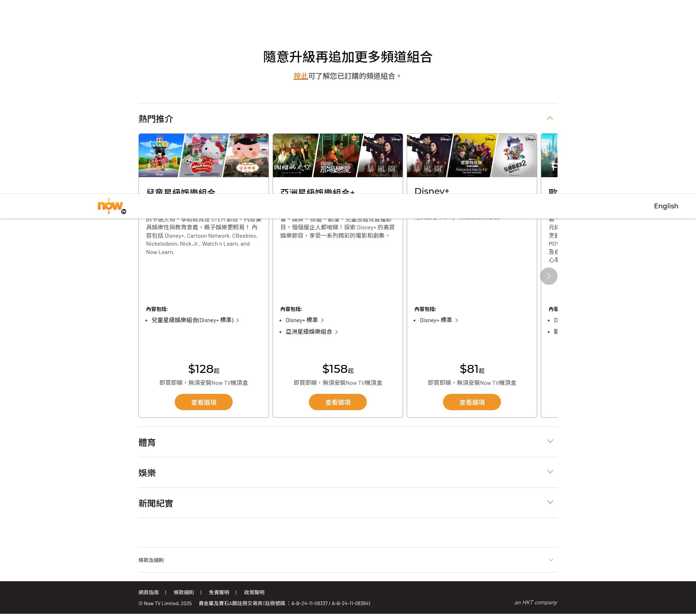This screenshot has height=616, width=696.
Task: Open 條款細則 footer link
Action: click(184, 593)
